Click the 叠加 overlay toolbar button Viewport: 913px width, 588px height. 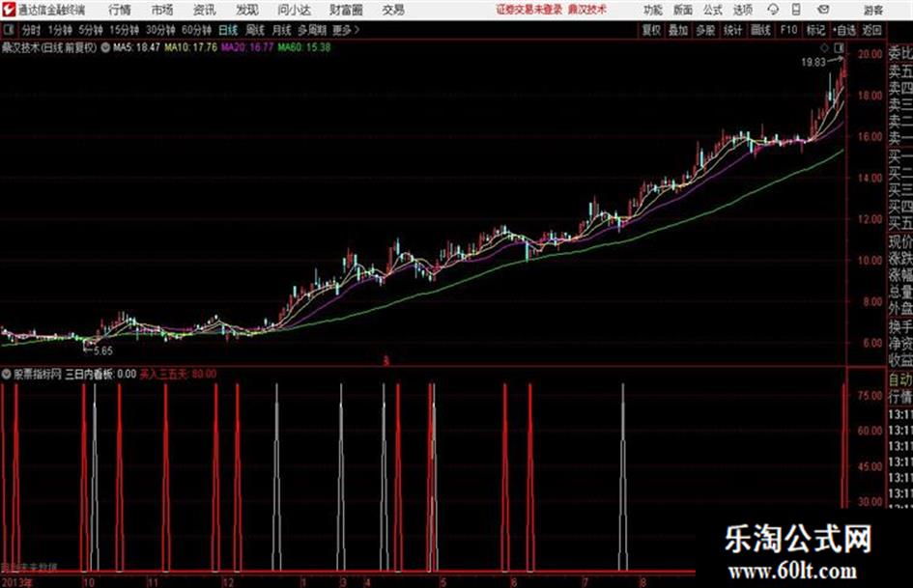(678, 30)
